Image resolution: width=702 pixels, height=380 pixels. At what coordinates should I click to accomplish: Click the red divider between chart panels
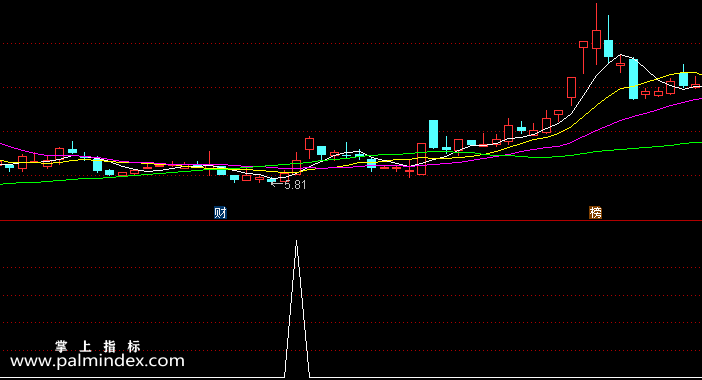351,221
